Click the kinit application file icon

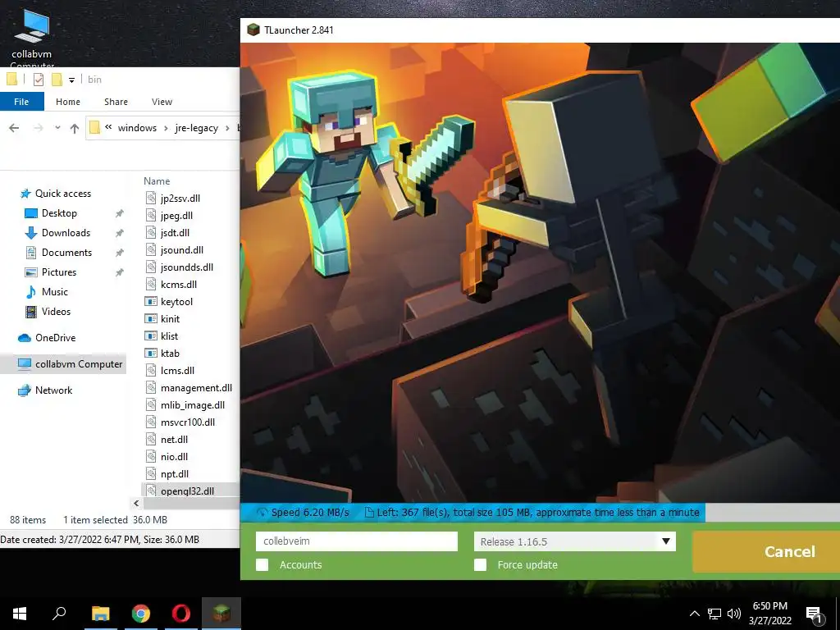tap(151, 319)
